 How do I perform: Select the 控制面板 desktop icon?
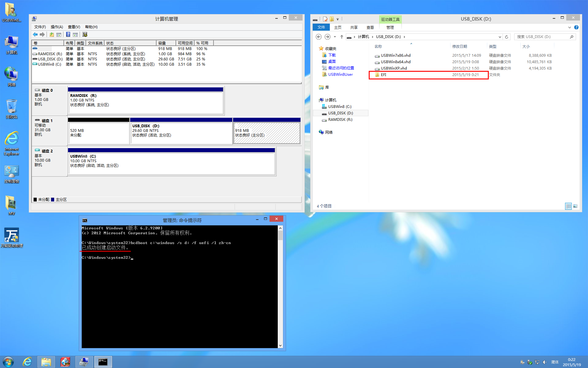point(12,174)
